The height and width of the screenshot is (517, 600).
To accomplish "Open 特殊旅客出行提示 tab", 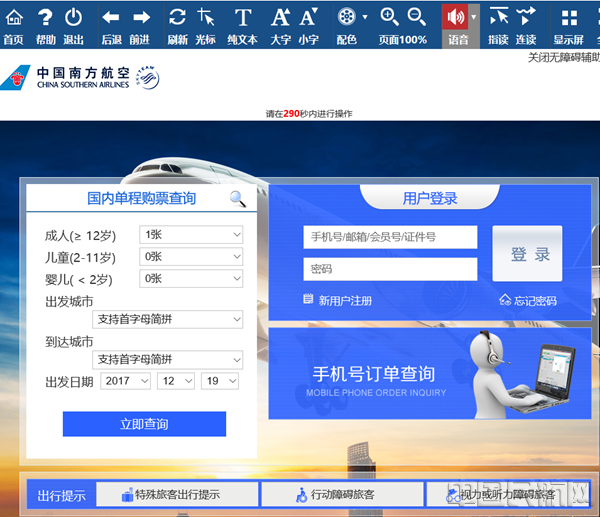I will 177,494.
